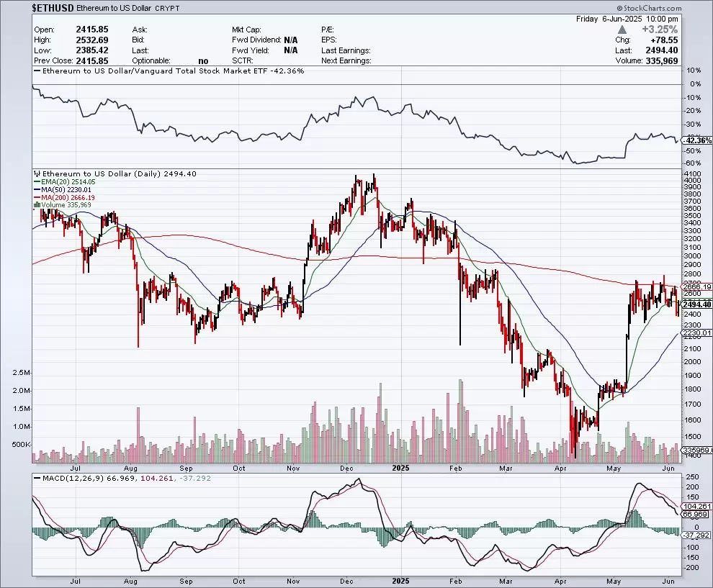Screen dimensions: 713x588
Task: Click the StockCharts.com watermark text
Action: (650, 8)
